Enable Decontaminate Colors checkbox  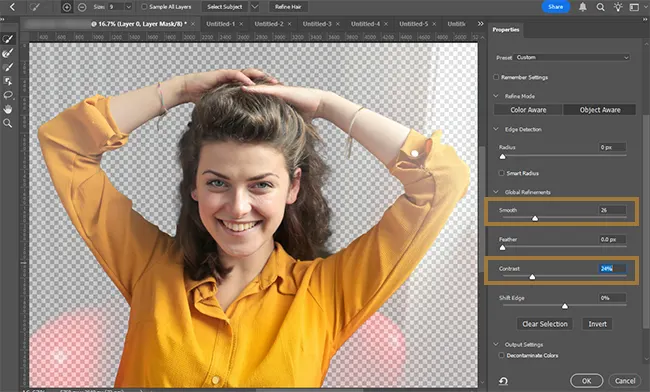coord(502,355)
